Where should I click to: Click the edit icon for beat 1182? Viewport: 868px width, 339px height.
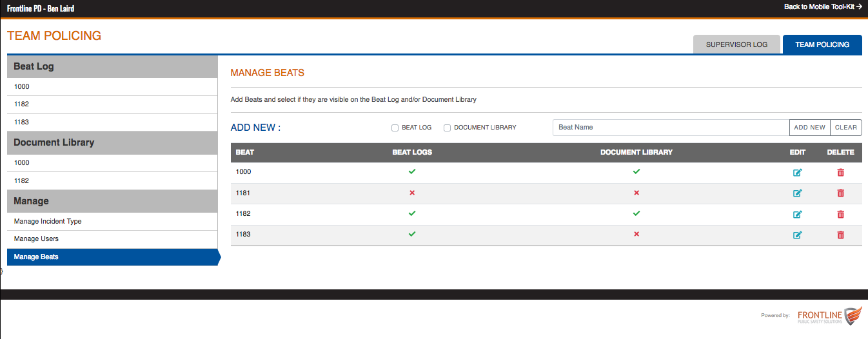[797, 214]
